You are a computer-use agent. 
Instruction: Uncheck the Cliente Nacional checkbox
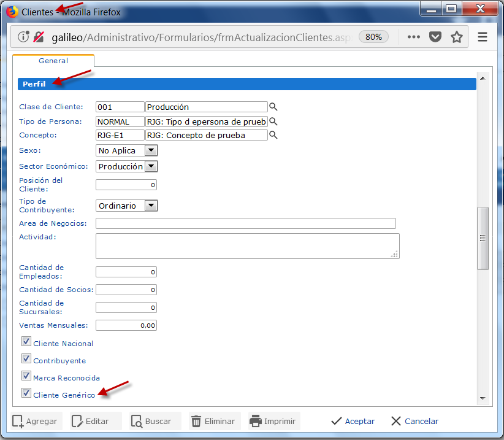point(26,342)
